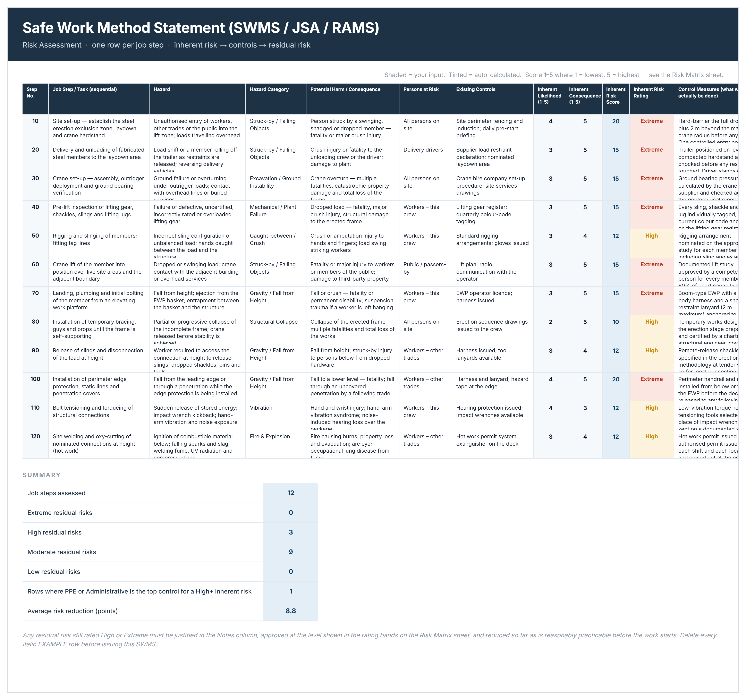Click the average risk reduction value 8.8
The image size is (746, 700).
click(291, 611)
